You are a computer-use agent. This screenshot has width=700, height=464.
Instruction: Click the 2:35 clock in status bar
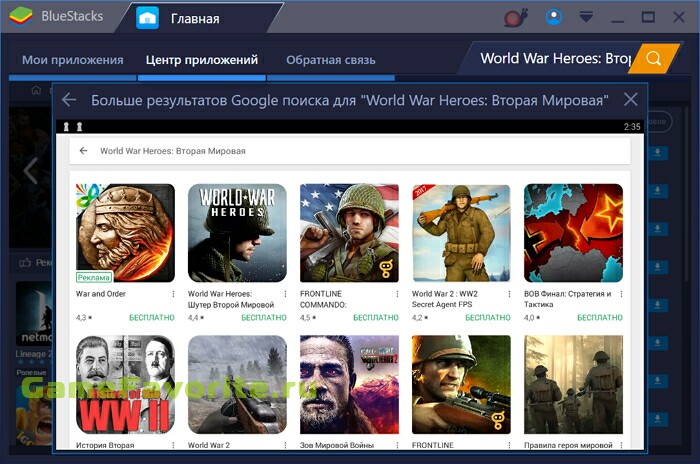632,127
